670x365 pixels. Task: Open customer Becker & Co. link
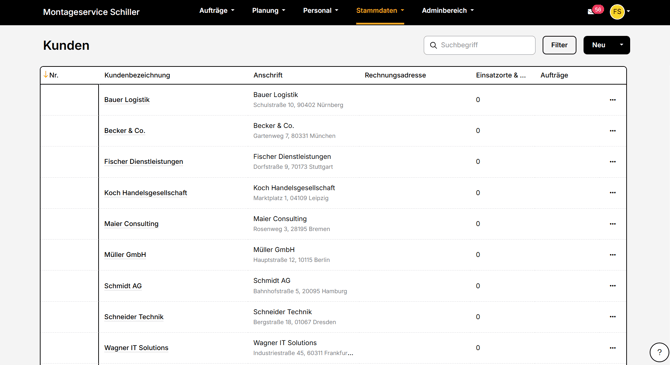click(x=125, y=131)
